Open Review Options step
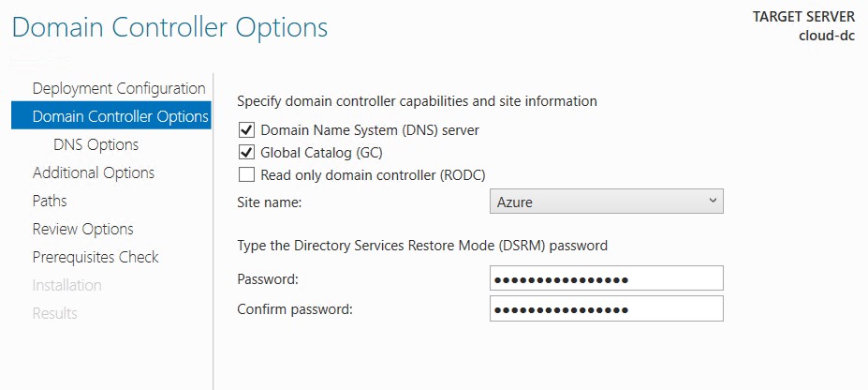 coord(82,229)
